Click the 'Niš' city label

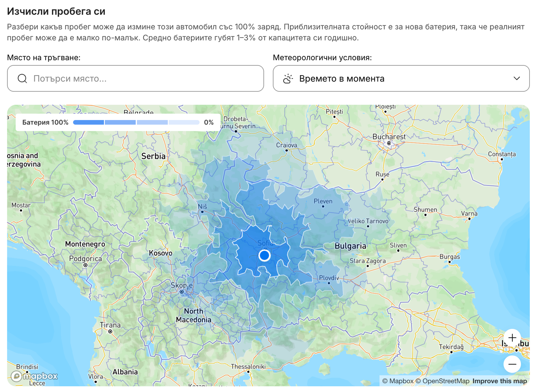click(x=202, y=206)
